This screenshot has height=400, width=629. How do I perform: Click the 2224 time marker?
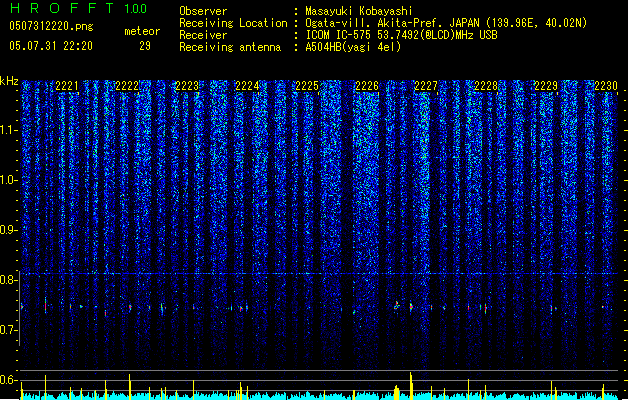pos(247,86)
